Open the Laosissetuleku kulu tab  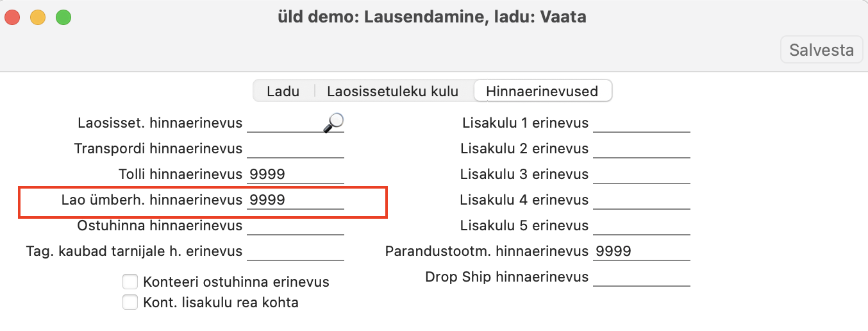[392, 91]
